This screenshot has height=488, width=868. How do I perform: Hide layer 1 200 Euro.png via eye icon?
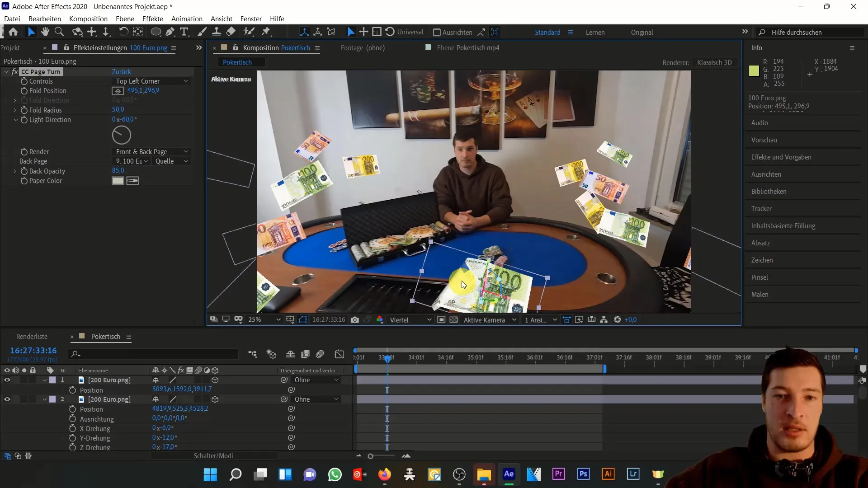coord(7,380)
